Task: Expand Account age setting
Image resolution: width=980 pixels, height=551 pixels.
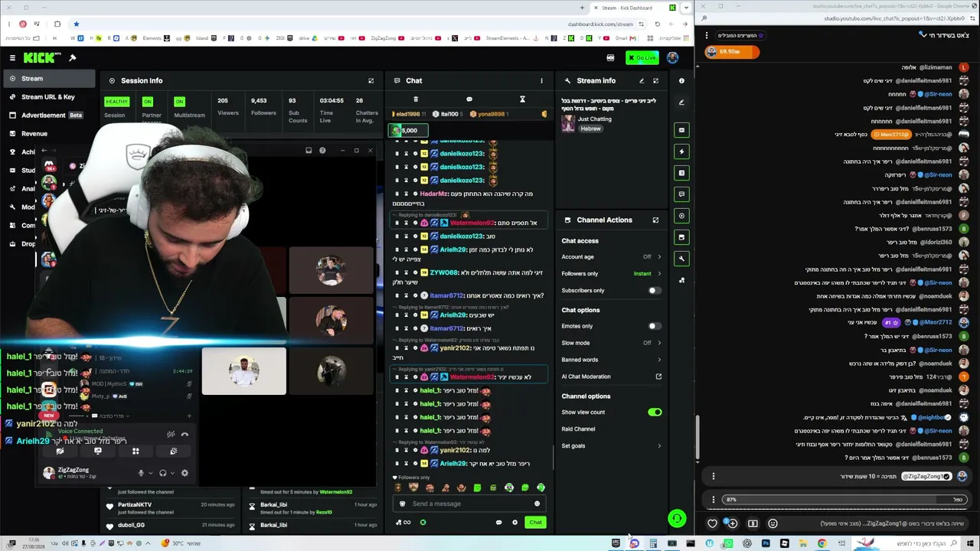Action: tap(611, 257)
